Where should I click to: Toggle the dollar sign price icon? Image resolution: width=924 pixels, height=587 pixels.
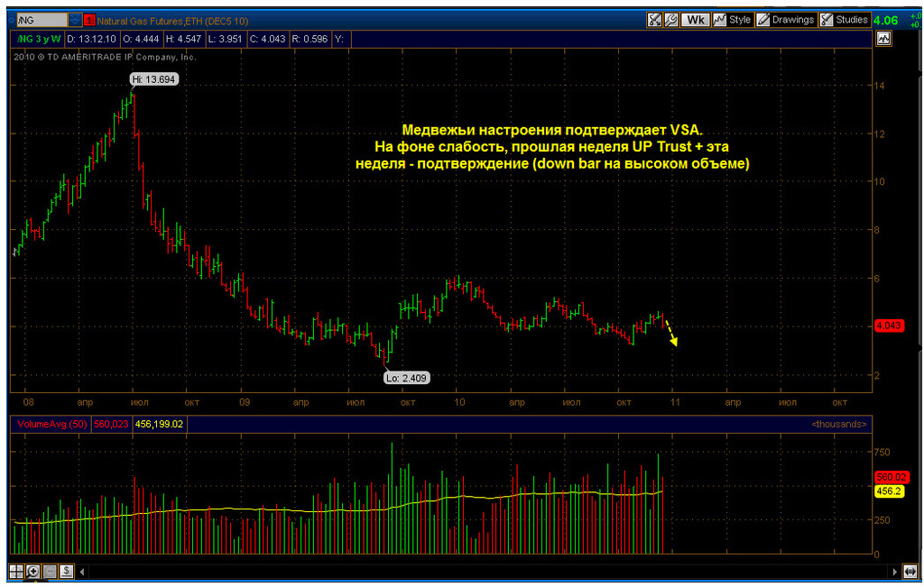67,571
